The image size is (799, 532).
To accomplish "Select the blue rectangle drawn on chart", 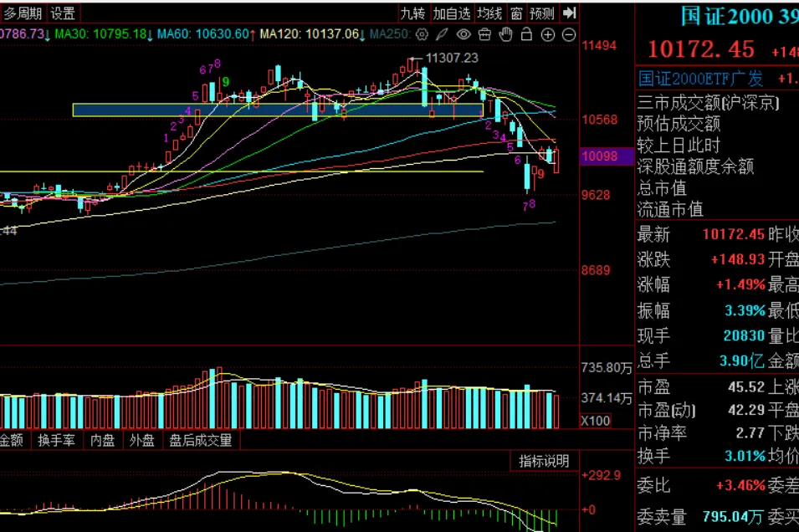I will [x=278, y=110].
